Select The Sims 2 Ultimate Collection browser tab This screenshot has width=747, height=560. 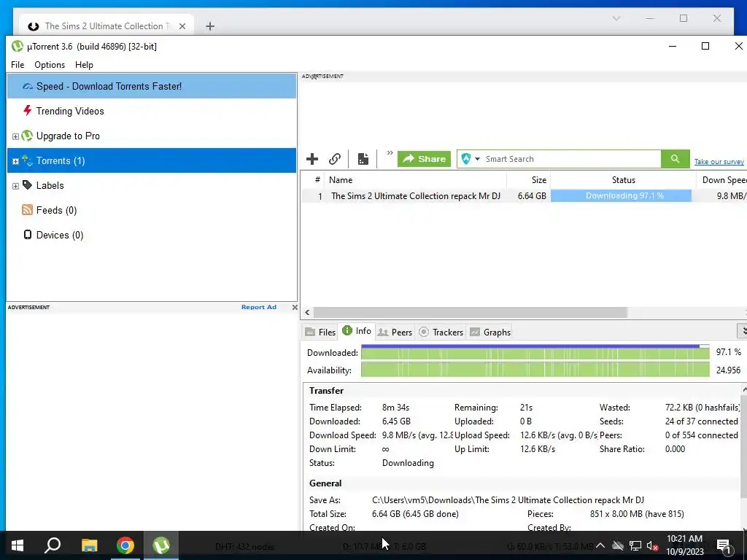pyautogui.click(x=107, y=26)
